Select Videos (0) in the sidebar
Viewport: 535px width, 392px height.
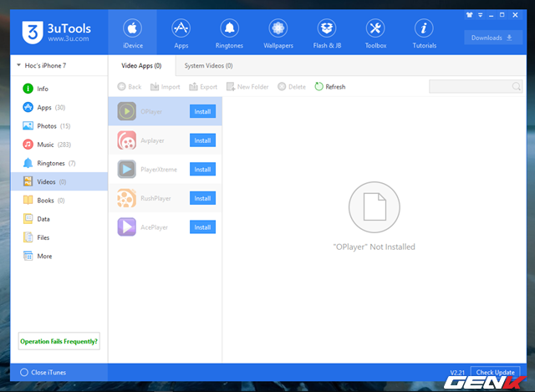coord(59,181)
